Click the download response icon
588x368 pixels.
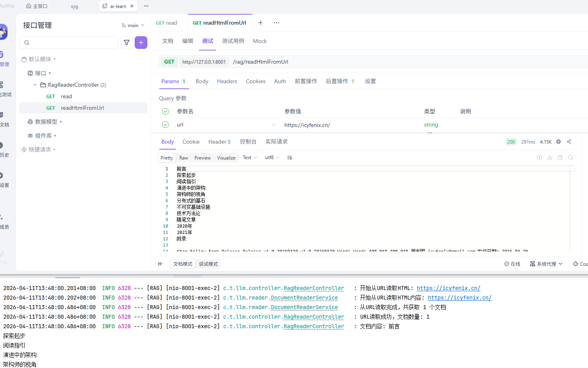[x=550, y=158]
